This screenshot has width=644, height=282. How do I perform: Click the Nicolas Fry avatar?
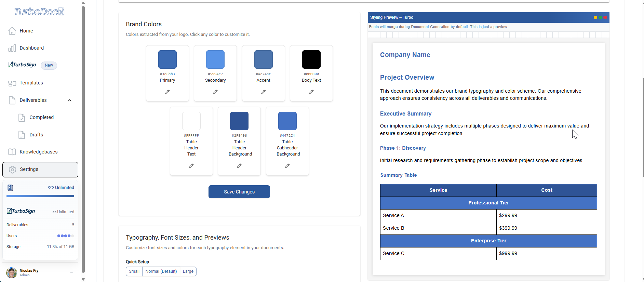click(x=12, y=272)
